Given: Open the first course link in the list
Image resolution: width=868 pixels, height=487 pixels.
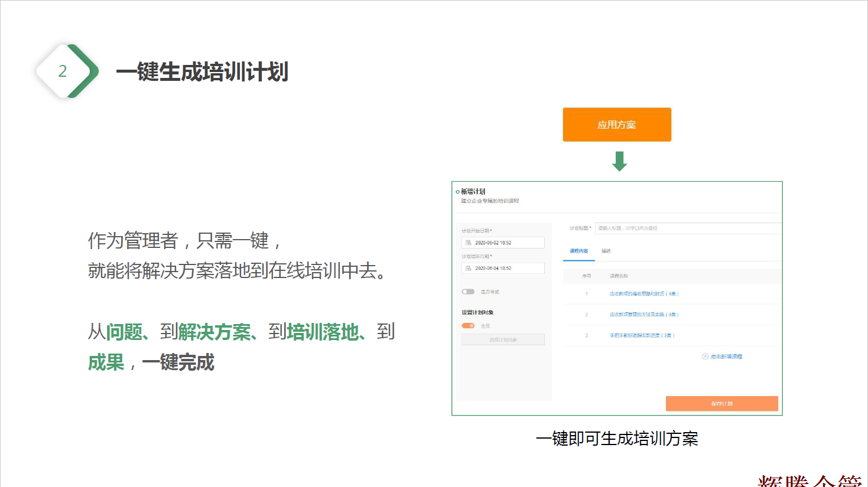Looking at the screenshot, I should pyautogui.click(x=643, y=293).
